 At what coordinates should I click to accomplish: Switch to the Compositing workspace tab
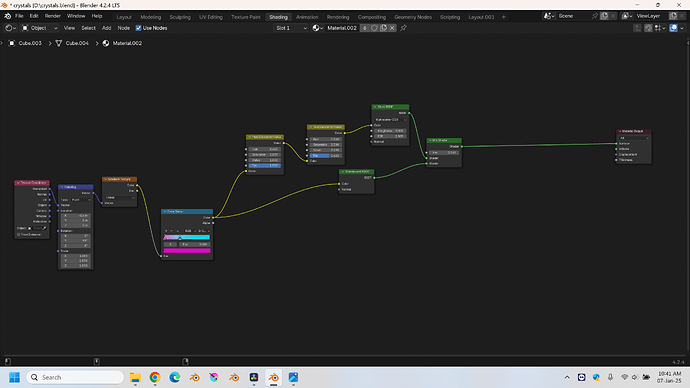[372, 17]
